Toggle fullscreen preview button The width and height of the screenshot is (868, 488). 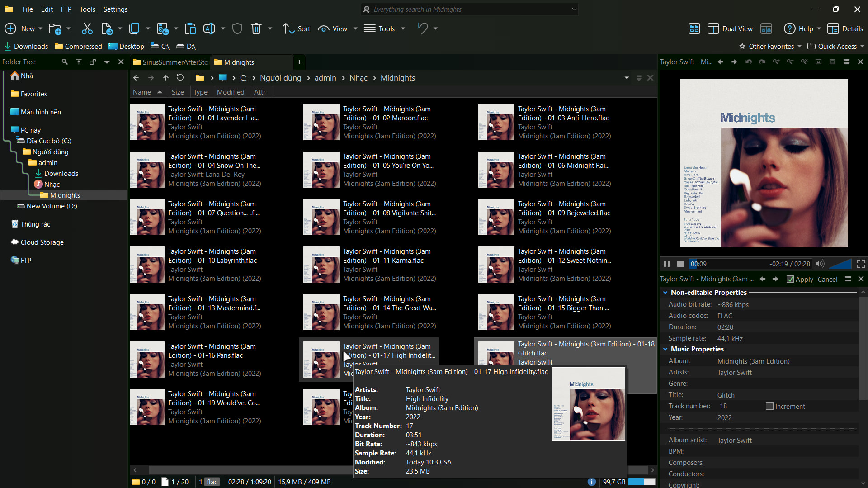click(861, 264)
